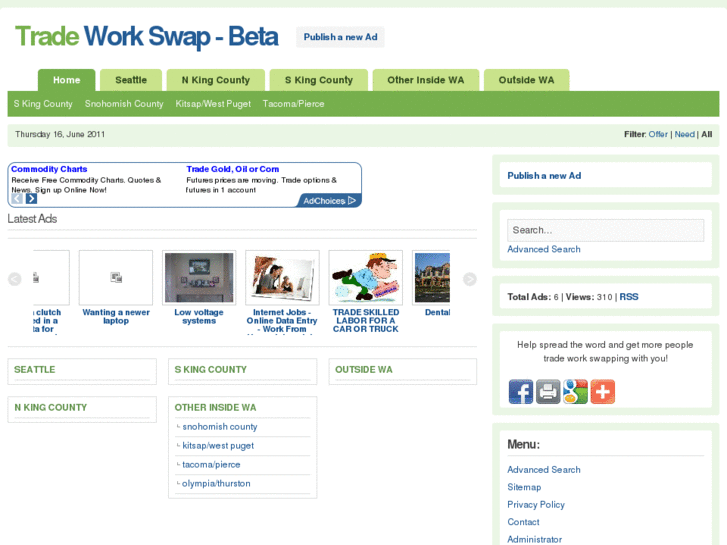Viewport: 727px width, 545px height.
Task: Show All ads in filter
Action: (x=707, y=134)
